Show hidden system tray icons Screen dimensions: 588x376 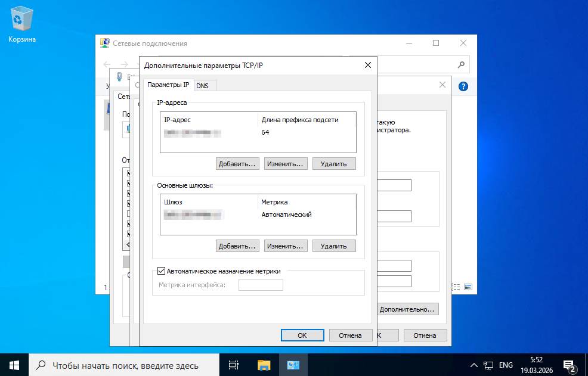pyautogui.click(x=474, y=365)
